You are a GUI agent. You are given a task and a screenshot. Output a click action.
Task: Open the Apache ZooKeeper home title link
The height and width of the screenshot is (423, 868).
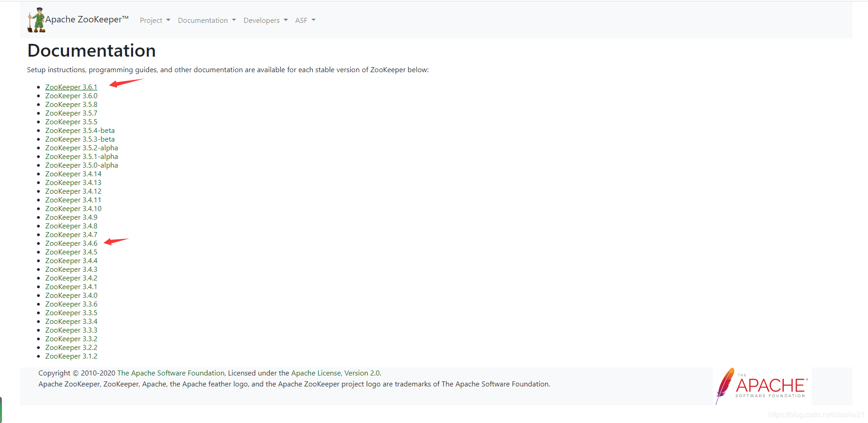87,20
